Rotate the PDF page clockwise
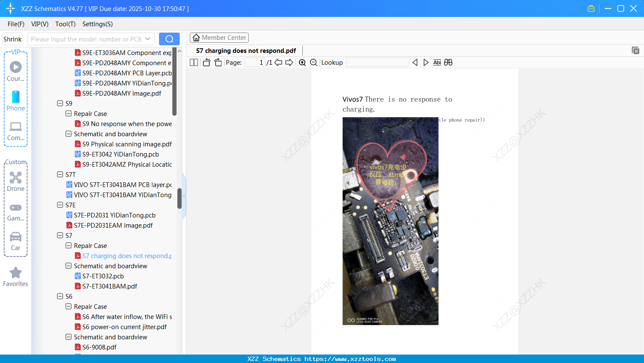Viewport: 644px width, 363px height. (218, 63)
